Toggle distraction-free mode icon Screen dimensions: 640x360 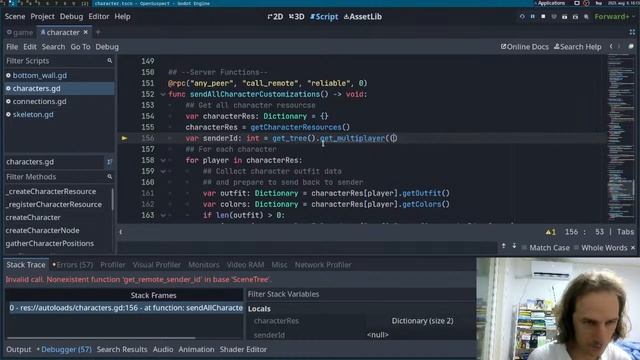coord(632,32)
